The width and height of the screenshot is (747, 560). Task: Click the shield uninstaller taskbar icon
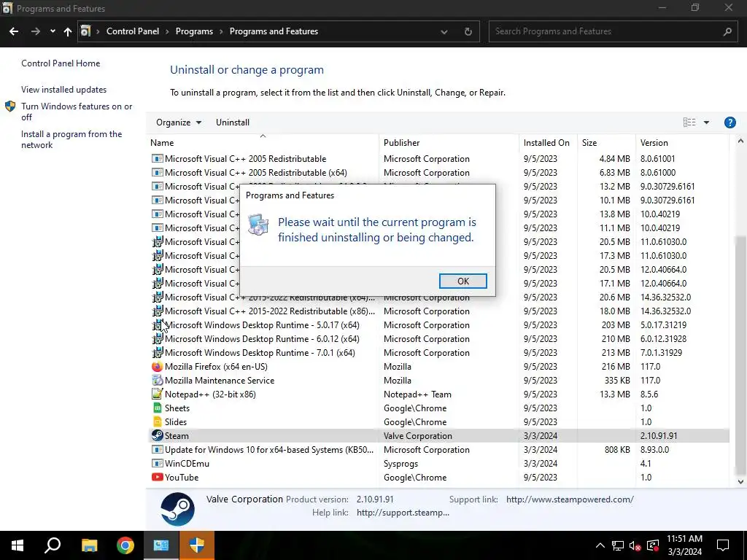pos(197,545)
